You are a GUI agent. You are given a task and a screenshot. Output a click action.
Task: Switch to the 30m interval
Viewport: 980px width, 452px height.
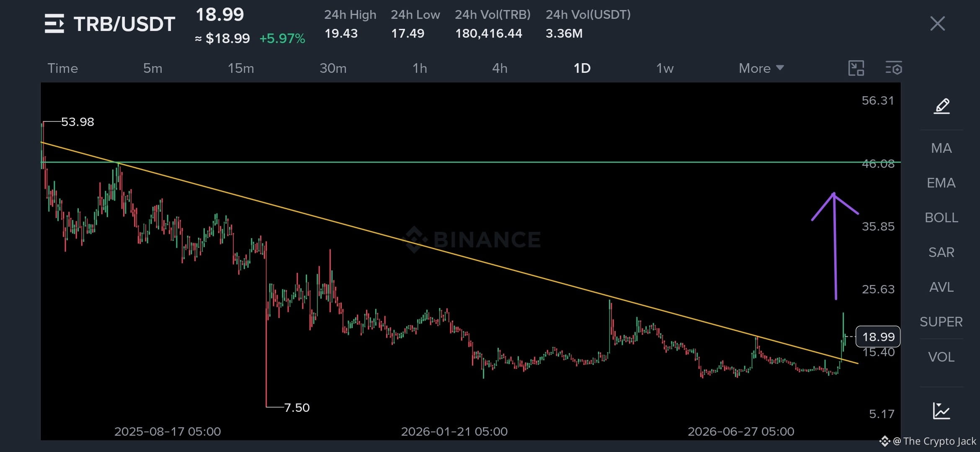coord(333,68)
